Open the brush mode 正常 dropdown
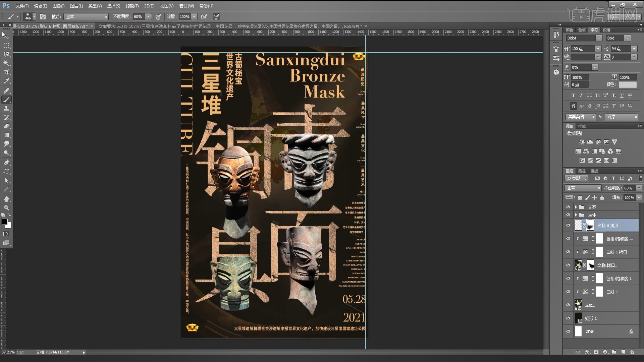Image resolution: width=644 pixels, height=362 pixels. click(x=87, y=17)
